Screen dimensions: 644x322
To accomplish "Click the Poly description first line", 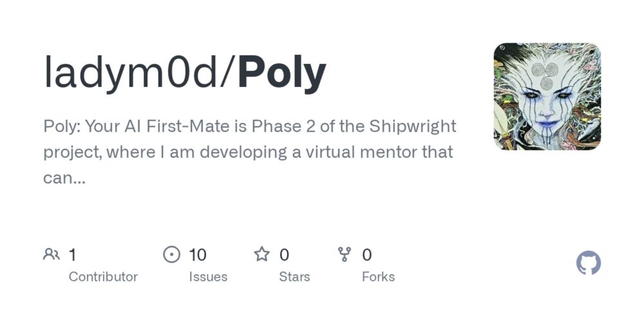I will click(250, 126).
